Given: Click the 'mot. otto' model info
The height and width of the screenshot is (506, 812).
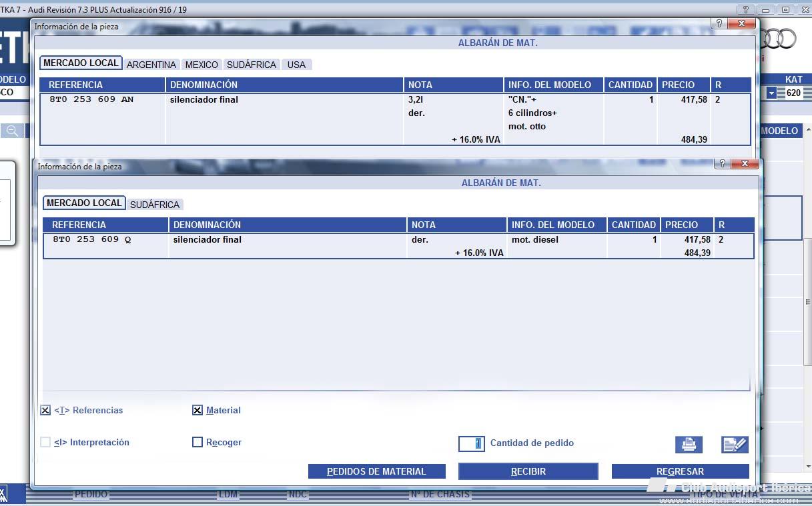Looking at the screenshot, I should coord(527,127).
